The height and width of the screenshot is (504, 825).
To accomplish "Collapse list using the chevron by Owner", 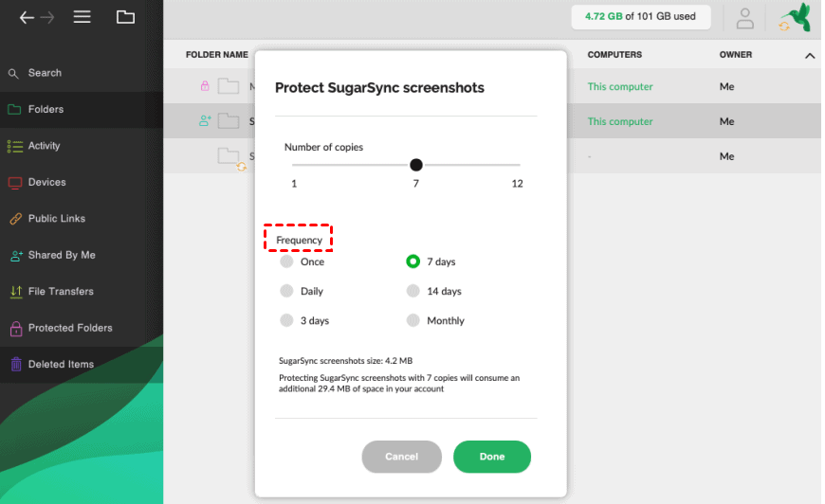I will click(810, 56).
